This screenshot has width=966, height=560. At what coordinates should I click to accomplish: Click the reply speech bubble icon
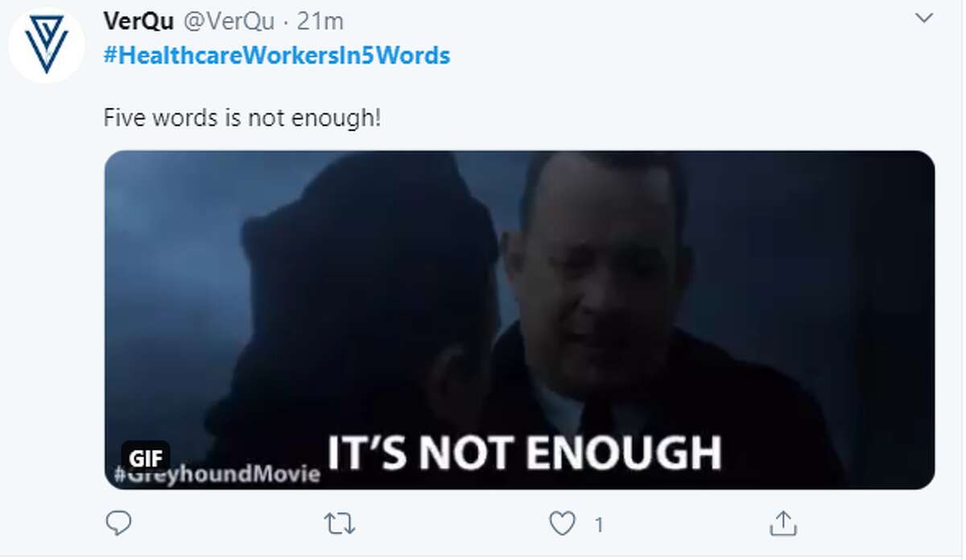click(118, 525)
